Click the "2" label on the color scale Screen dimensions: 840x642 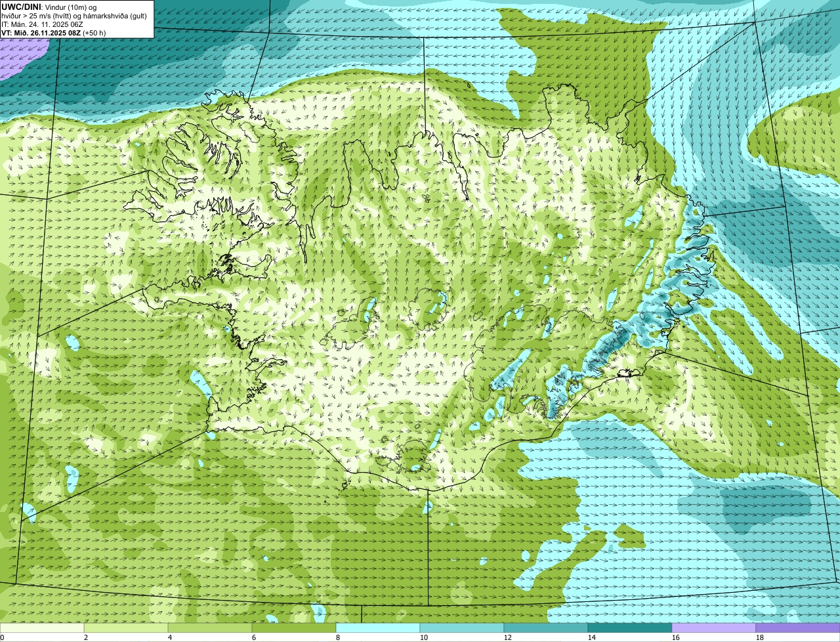coord(86,637)
